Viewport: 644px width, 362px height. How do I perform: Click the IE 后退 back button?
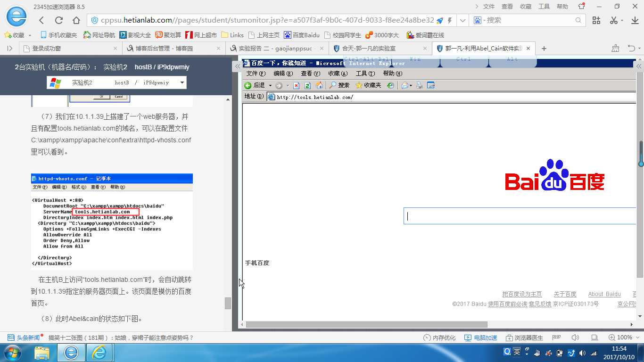tap(255, 85)
